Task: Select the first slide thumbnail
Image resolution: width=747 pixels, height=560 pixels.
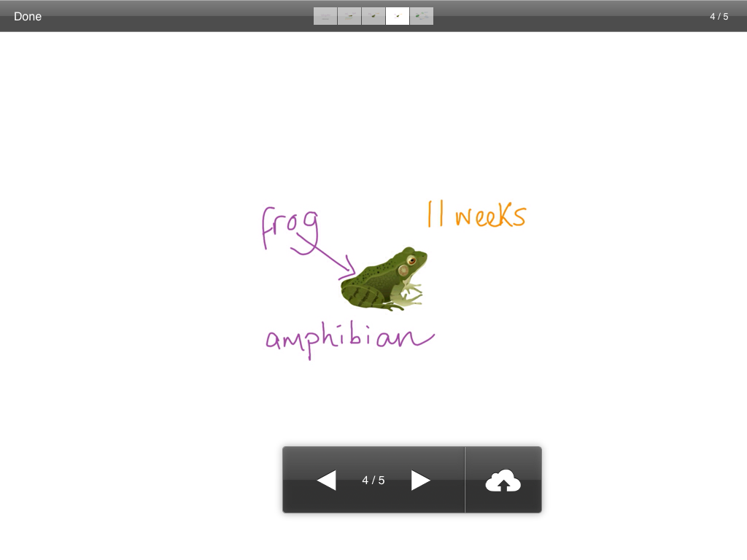Action: [x=325, y=16]
